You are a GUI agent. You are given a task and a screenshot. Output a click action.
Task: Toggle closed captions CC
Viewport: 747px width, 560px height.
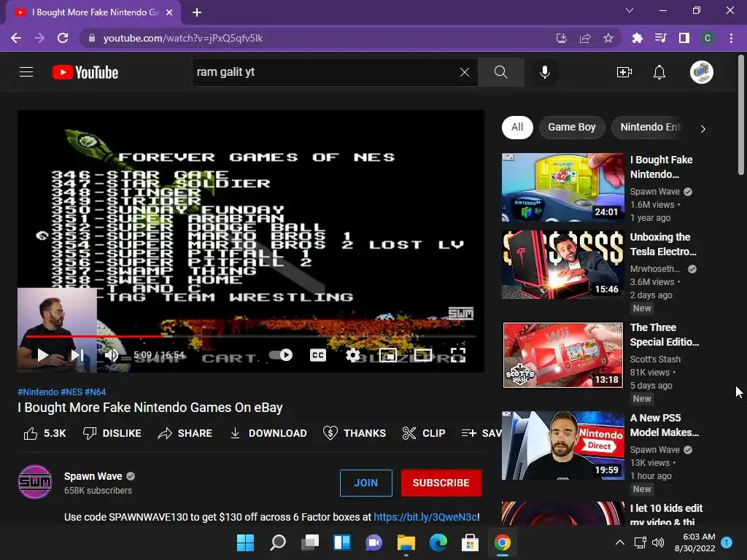pyautogui.click(x=318, y=355)
